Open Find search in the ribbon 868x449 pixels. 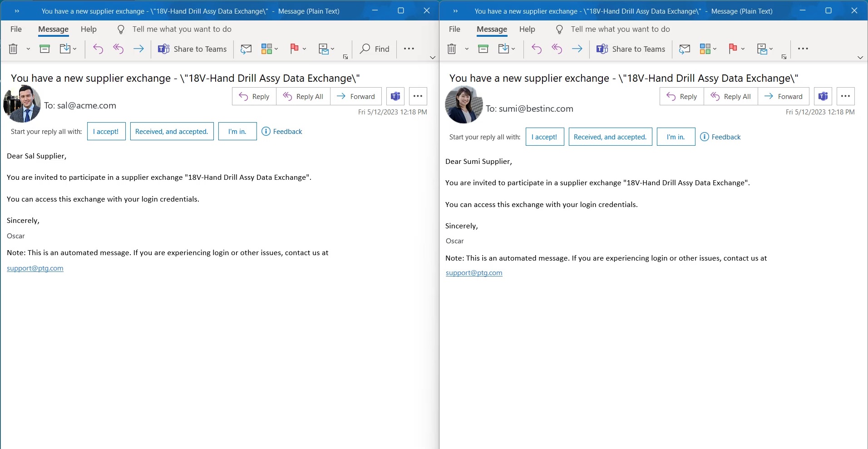(374, 49)
